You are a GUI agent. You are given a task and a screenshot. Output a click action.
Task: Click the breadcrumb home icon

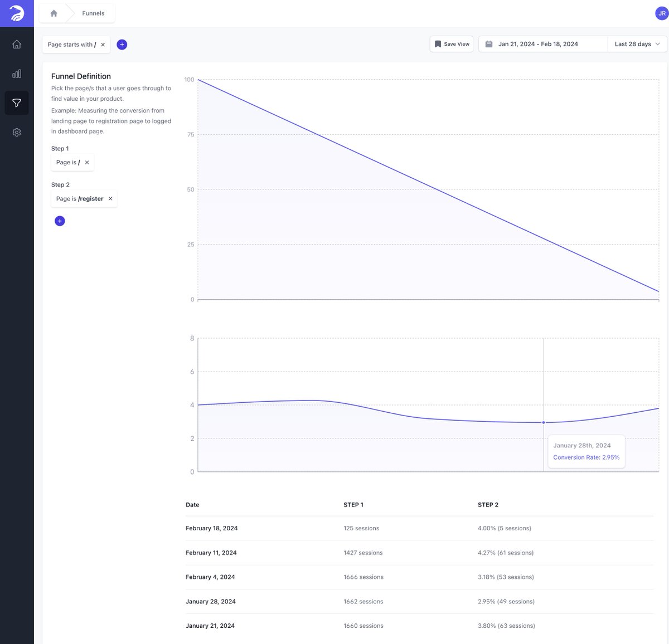pos(54,13)
